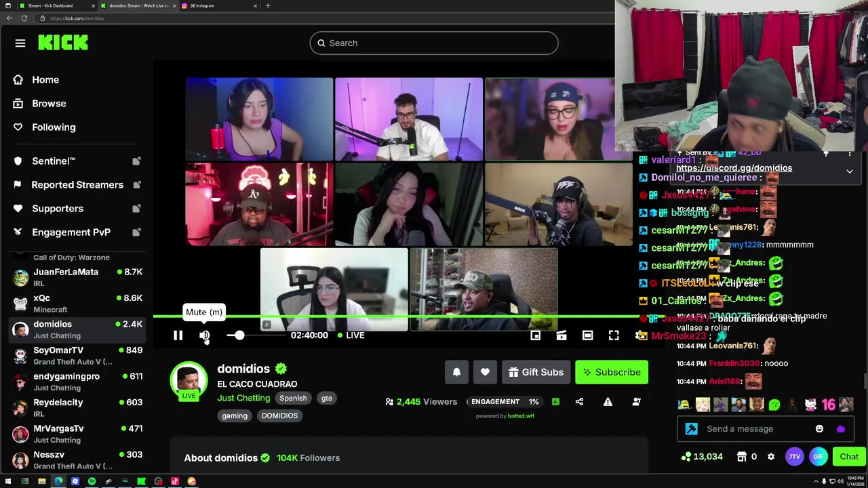Select the Spanish language tag
The height and width of the screenshot is (488, 868).
point(293,398)
